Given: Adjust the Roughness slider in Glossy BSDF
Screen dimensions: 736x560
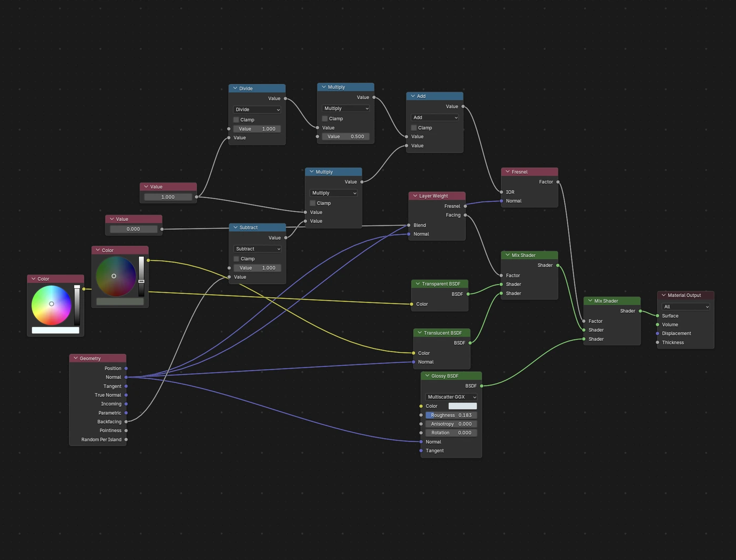Looking at the screenshot, I should (451, 415).
